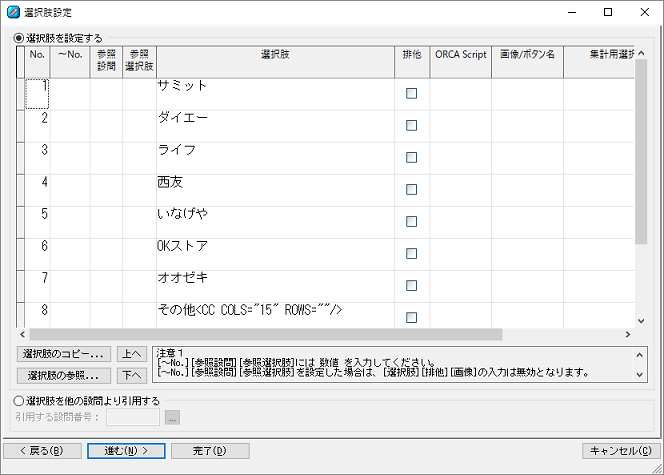Click the table horizontal scrollbar thumb
The width and height of the screenshot is (664, 475).
(266, 334)
